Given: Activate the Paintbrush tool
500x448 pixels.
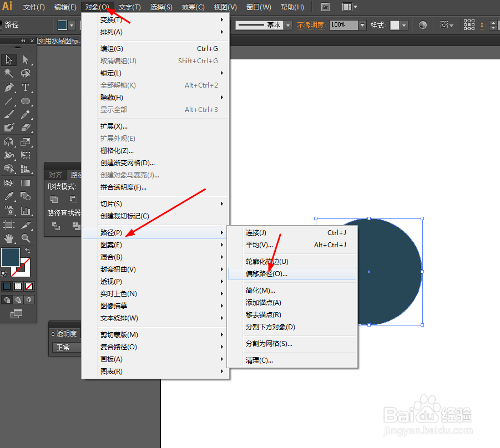Looking at the screenshot, I should 9,114.
